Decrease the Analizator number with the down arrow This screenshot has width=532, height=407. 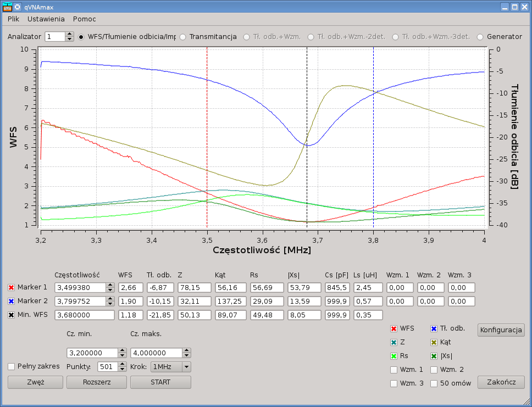[x=69, y=39]
